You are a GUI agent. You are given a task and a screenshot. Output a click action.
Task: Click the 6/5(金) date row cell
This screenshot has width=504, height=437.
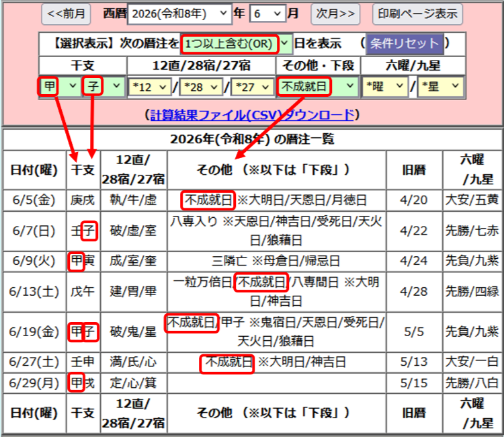click(x=34, y=200)
